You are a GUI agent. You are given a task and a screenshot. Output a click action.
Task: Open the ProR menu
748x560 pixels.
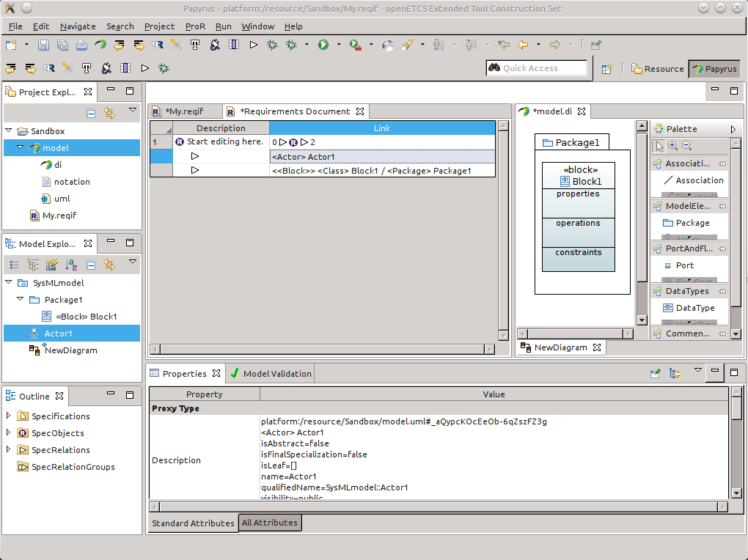click(x=195, y=26)
